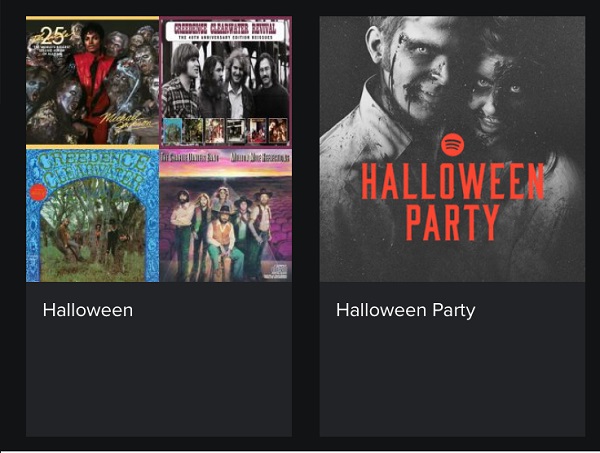Image resolution: width=600 pixels, height=453 pixels.
Task: Click the green Creedence Clearwater album cover
Action: pos(92,215)
